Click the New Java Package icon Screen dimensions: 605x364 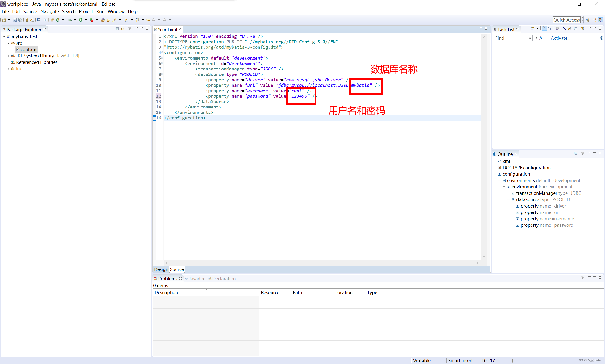(52, 20)
